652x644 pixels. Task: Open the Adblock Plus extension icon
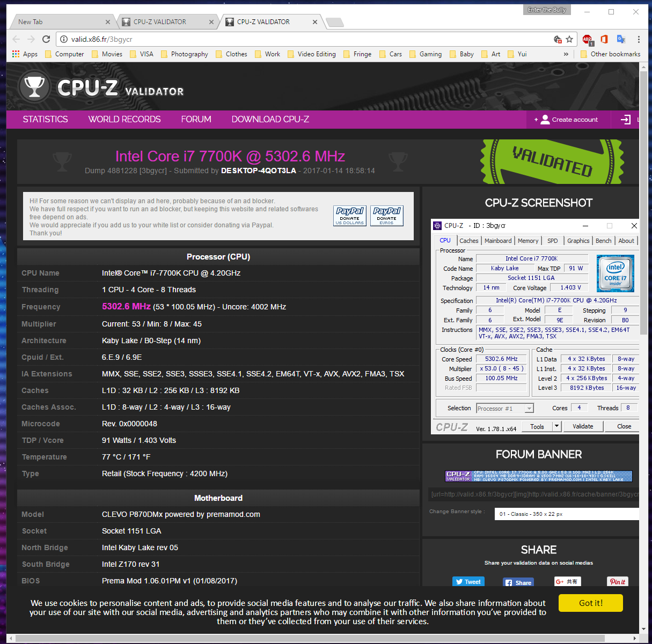click(x=588, y=39)
